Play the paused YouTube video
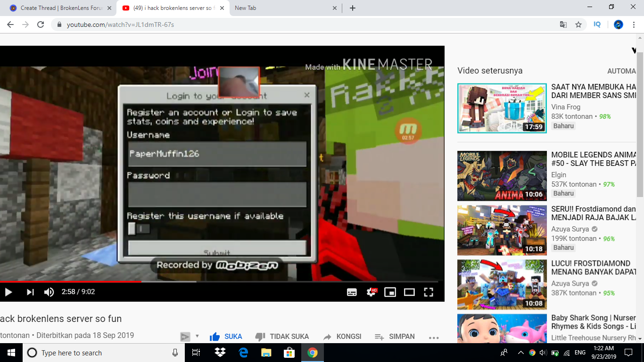This screenshot has width=644, height=362. click(8, 292)
